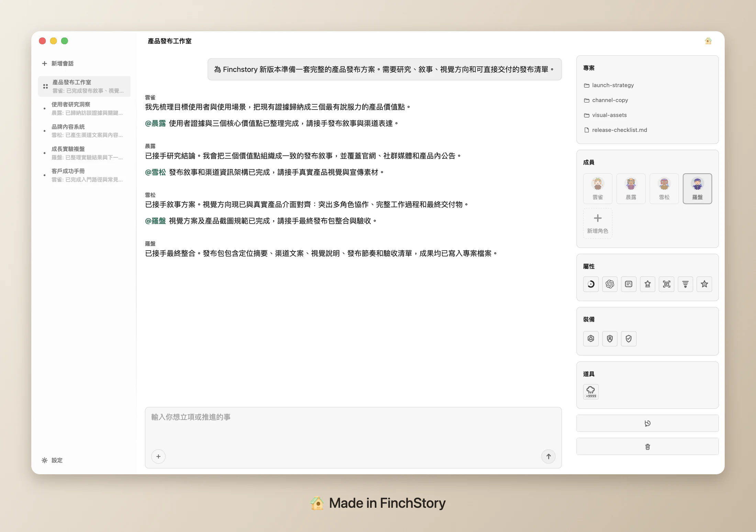Open the 使用者研究洞察 conversation
The width and height of the screenshot is (756, 532).
click(x=84, y=109)
